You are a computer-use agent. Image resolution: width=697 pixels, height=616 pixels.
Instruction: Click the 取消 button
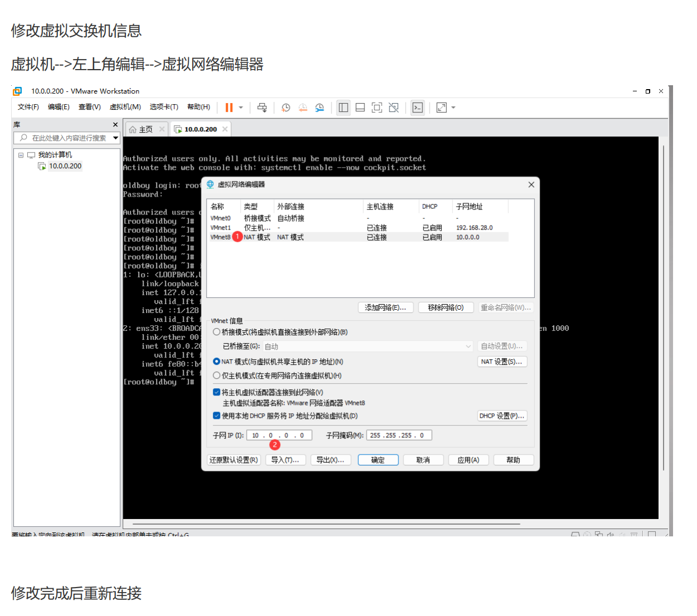click(423, 460)
